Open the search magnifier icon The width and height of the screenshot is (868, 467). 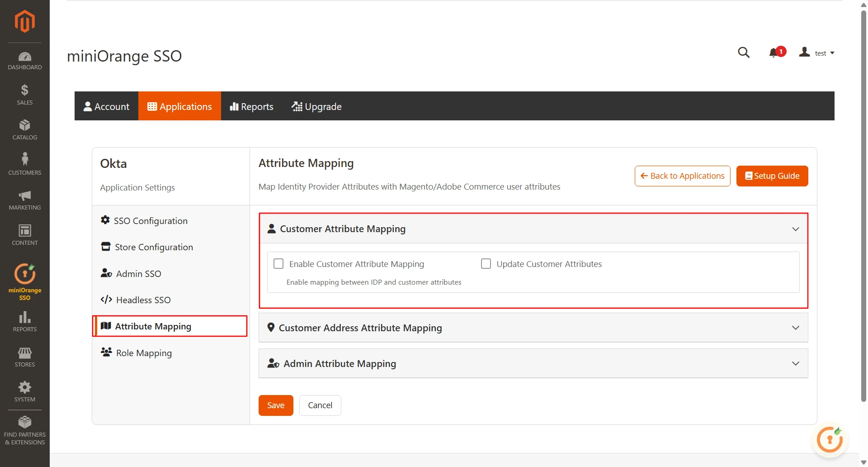click(744, 52)
